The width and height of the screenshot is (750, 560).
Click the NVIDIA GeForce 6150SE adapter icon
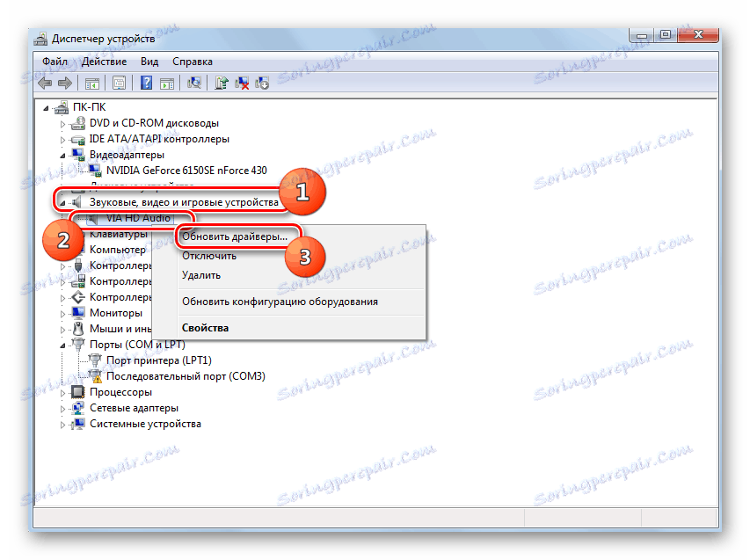tap(95, 171)
